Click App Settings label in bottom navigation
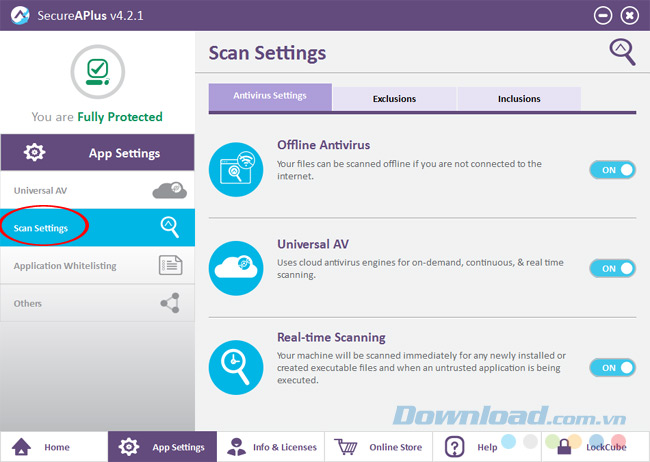This screenshot has width=650, height=462. tap(178, 447)
